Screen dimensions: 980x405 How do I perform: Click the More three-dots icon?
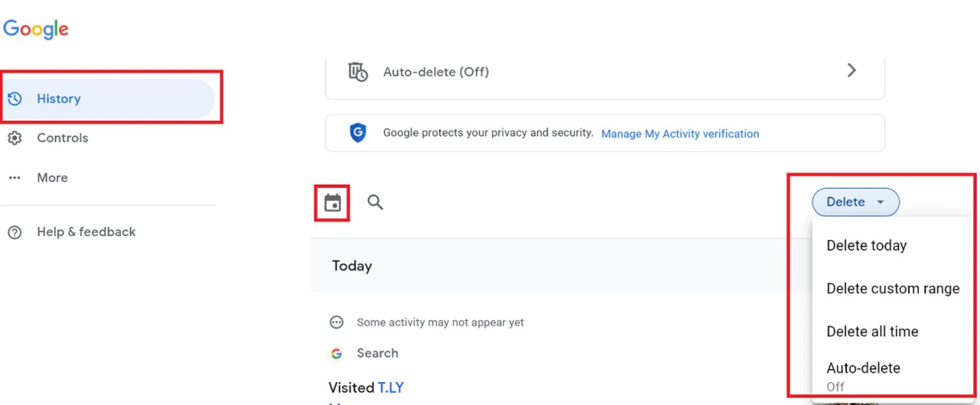pos(15,178)
